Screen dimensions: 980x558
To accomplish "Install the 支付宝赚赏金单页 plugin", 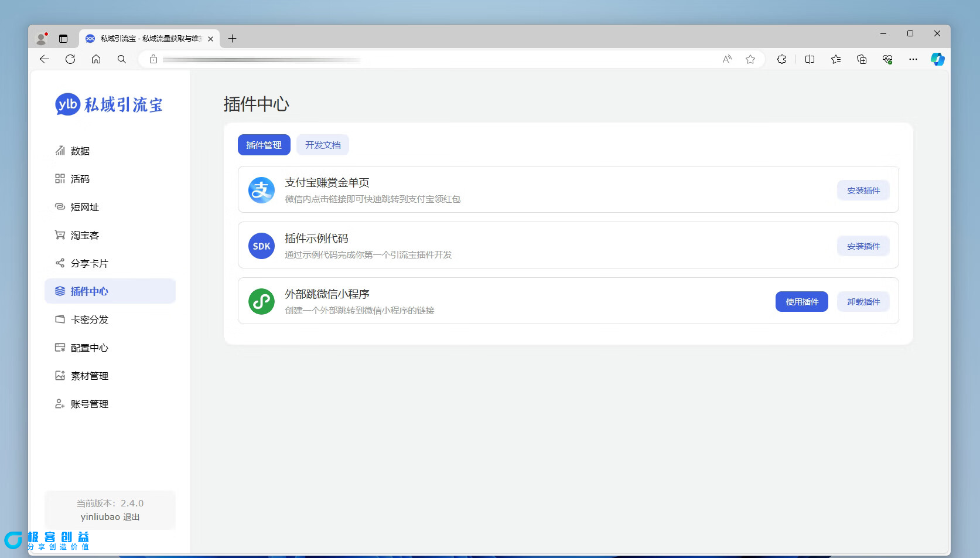I will [x=863, y=190].
